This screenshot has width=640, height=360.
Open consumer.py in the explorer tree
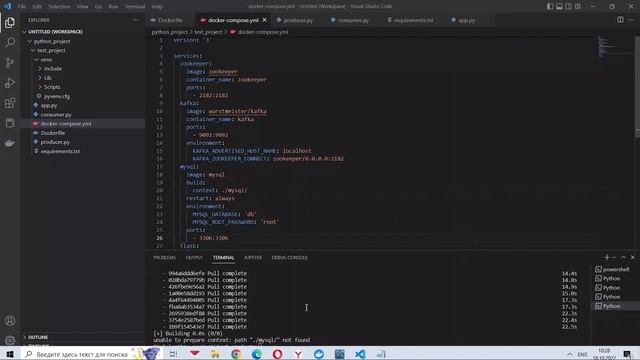pos(56,115)
